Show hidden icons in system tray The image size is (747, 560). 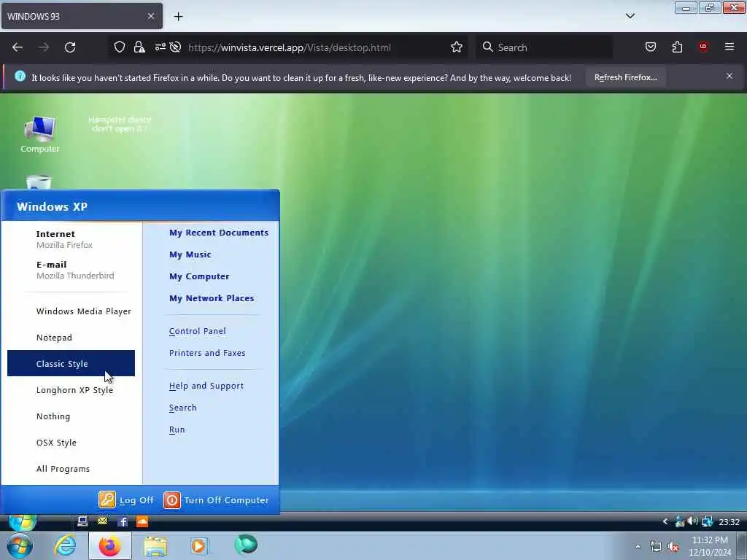638,546
